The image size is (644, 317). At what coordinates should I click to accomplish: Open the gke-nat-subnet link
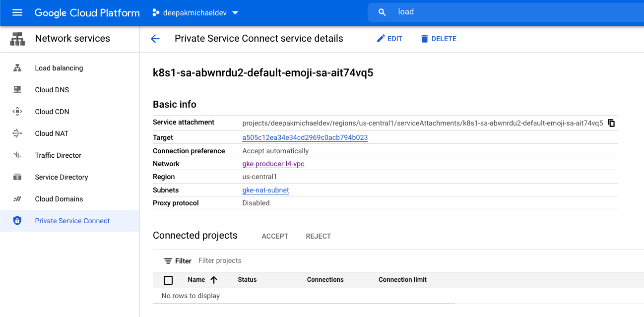tap(265, 190)
